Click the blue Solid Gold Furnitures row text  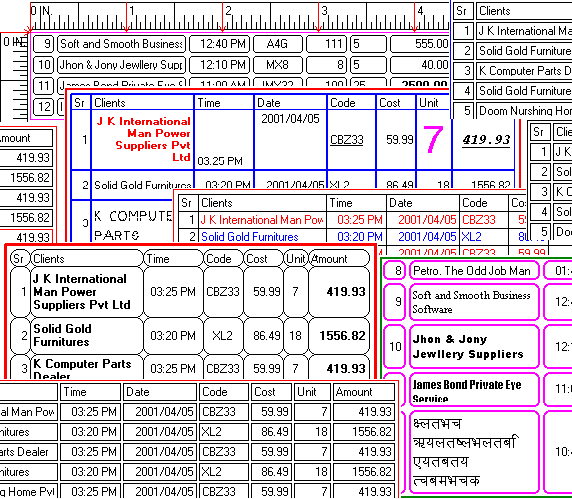coord(250,237)
